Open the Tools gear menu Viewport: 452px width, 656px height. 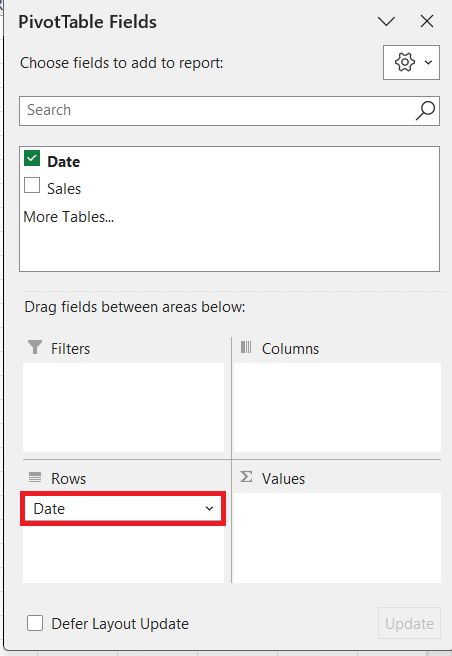[x=411, y=62]
